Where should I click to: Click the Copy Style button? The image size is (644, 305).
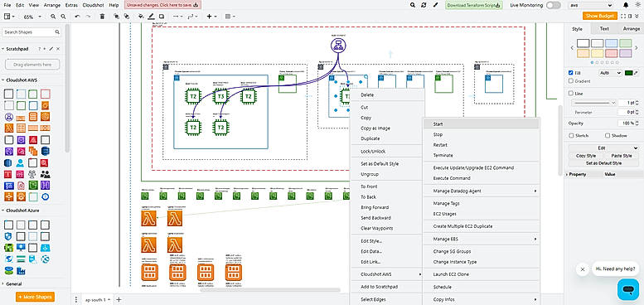586,156
